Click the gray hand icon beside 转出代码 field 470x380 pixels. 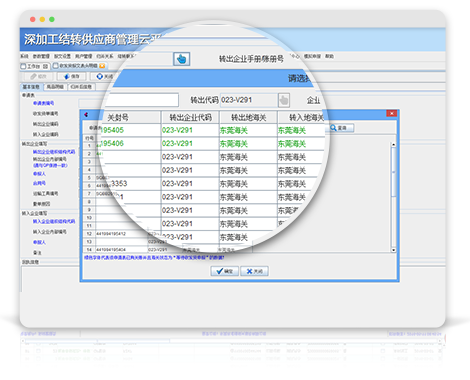click(x=284, y=100)
